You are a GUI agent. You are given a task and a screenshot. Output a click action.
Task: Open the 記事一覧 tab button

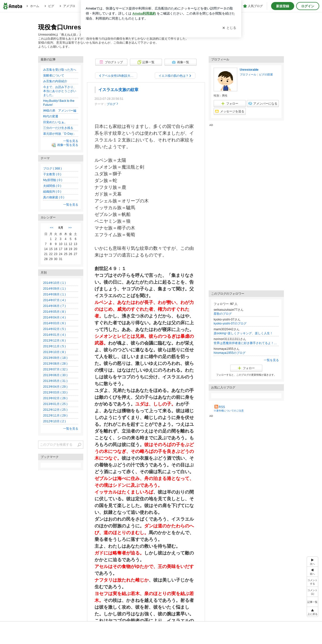pyautogui.click(x=146, y=62)
